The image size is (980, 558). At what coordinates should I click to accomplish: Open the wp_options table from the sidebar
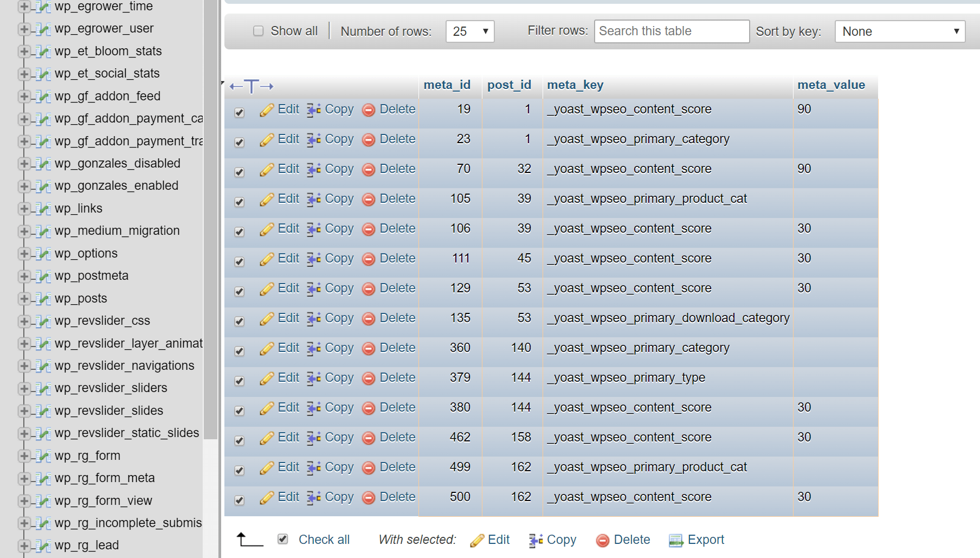coord(86,253)
